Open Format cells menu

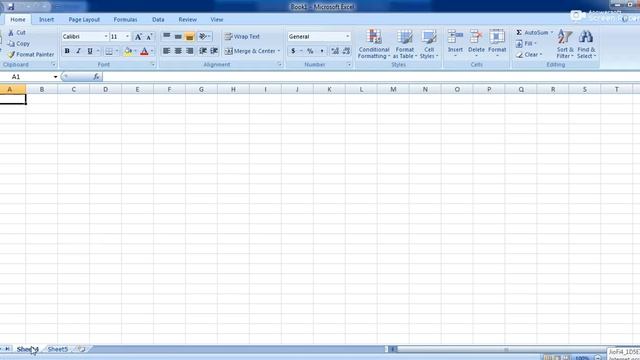tap(497, 43)
